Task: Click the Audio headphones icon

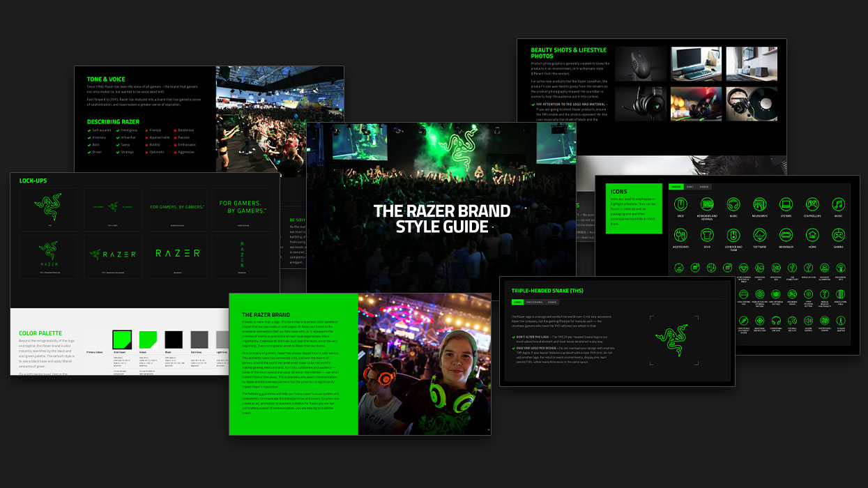Action: pos(733,204)
